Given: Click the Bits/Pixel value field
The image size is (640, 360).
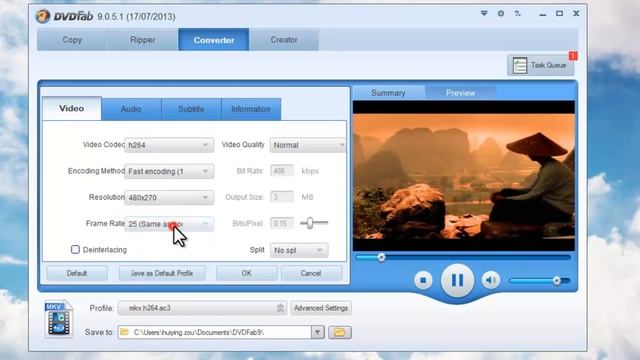Looking at the screenshot, I should (x=282, y=223).
